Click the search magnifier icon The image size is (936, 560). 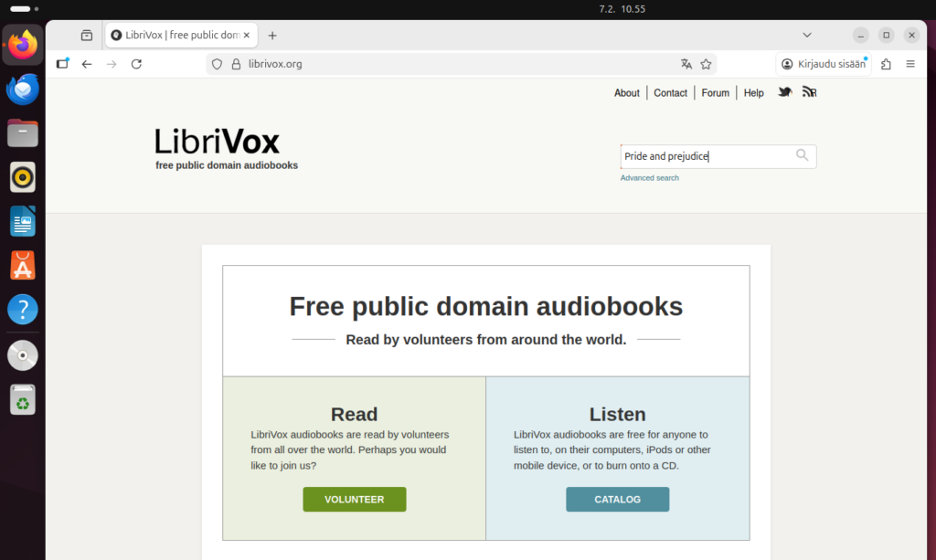click(x=802, y=155)
